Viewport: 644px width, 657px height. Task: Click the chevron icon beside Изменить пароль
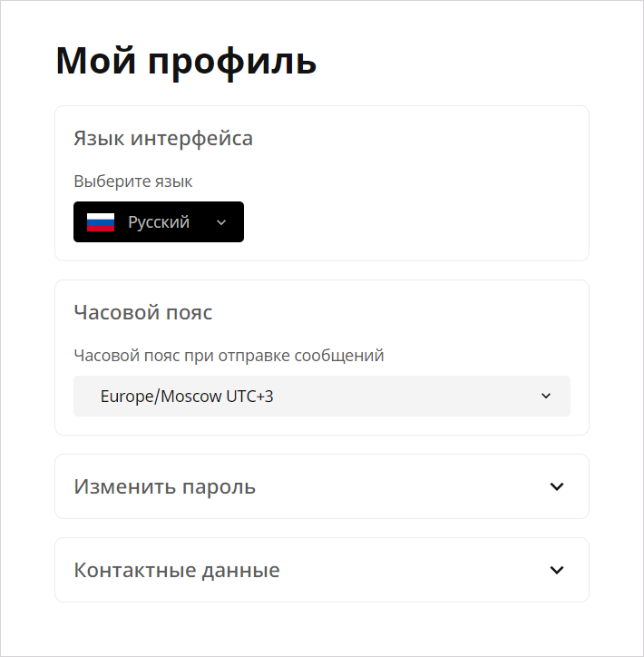tap(557, 486)
